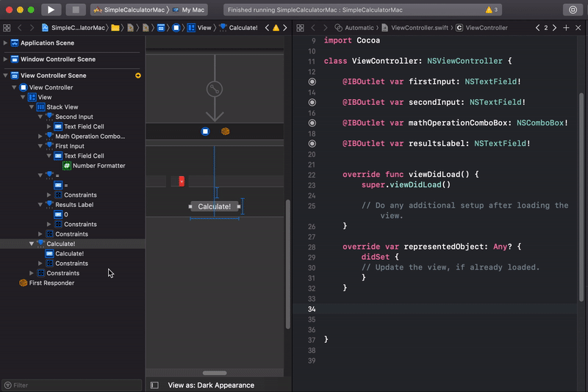The image size is (588, 392).
Task: Select the First Responder cube in scene dock
Action: pos(225,131)
